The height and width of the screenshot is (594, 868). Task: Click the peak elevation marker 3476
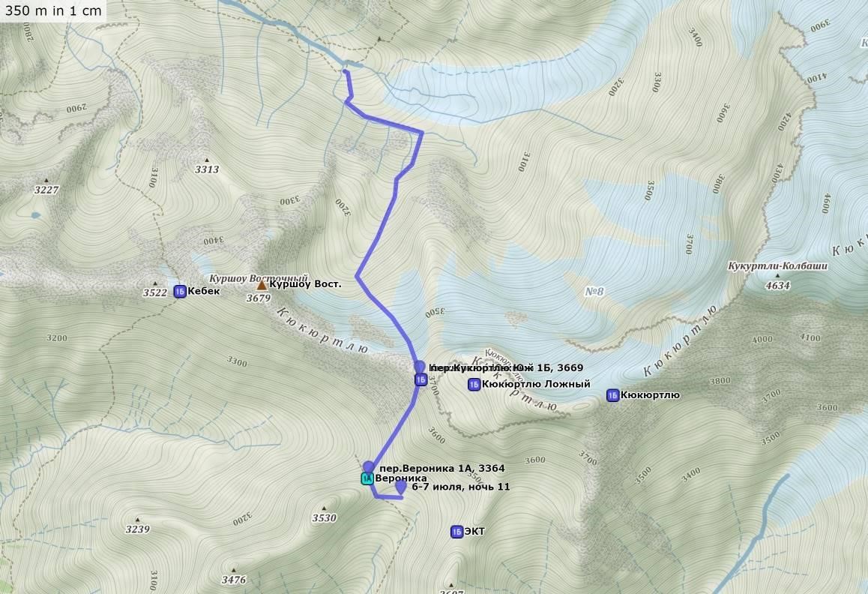point(234,577)
